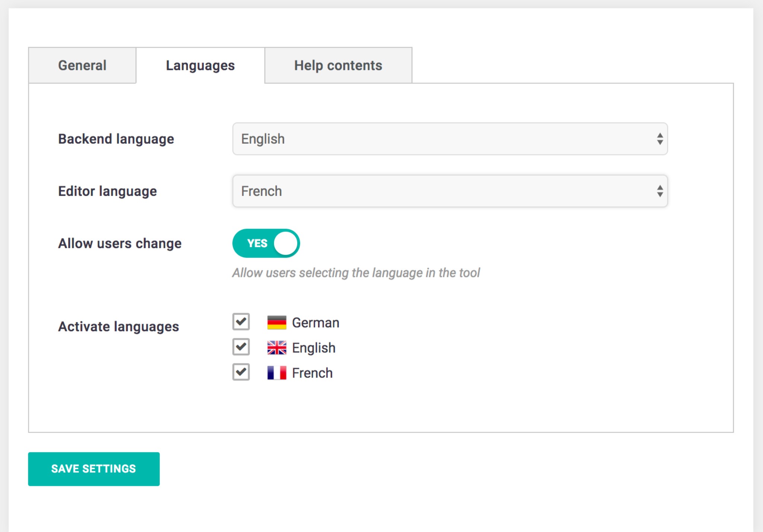Open the Editor language dropdown
The width and height of the screenshot is (763, 532).
click(x=450, y=191)
